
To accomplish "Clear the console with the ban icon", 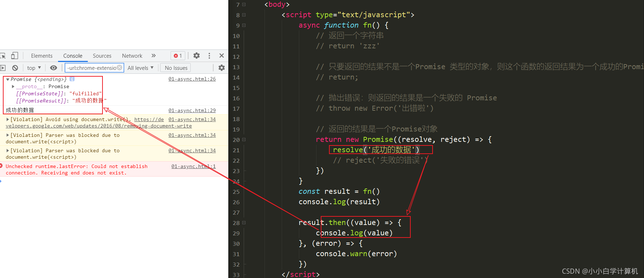I will [x=15, y=68].
